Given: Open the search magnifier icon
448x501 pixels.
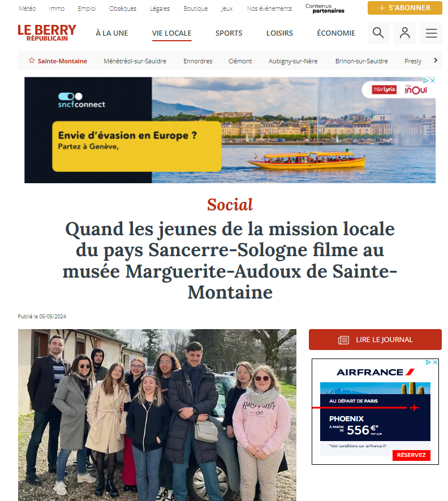Looking at the screenshot, I should click(x=378, y=33).
